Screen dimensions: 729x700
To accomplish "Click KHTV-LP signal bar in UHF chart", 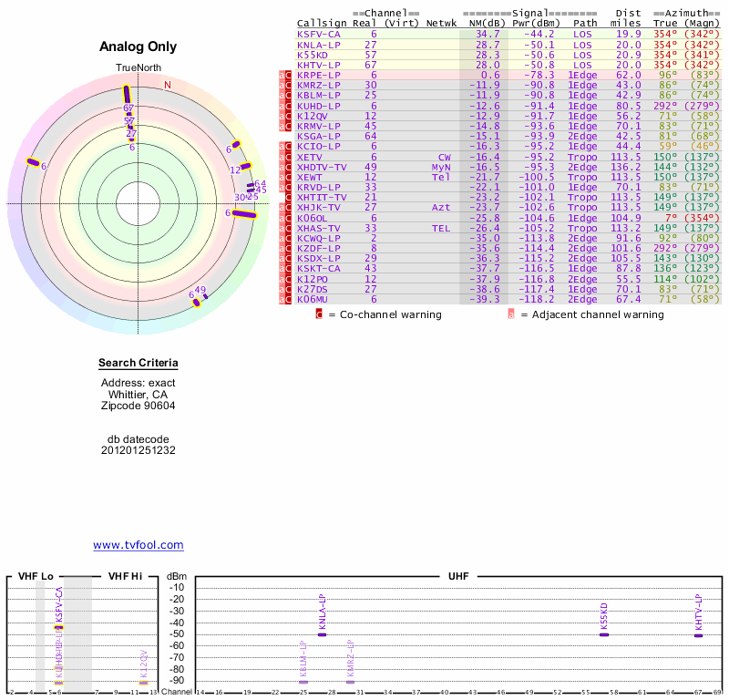I will pyautogui.click(x=699, y=635).
